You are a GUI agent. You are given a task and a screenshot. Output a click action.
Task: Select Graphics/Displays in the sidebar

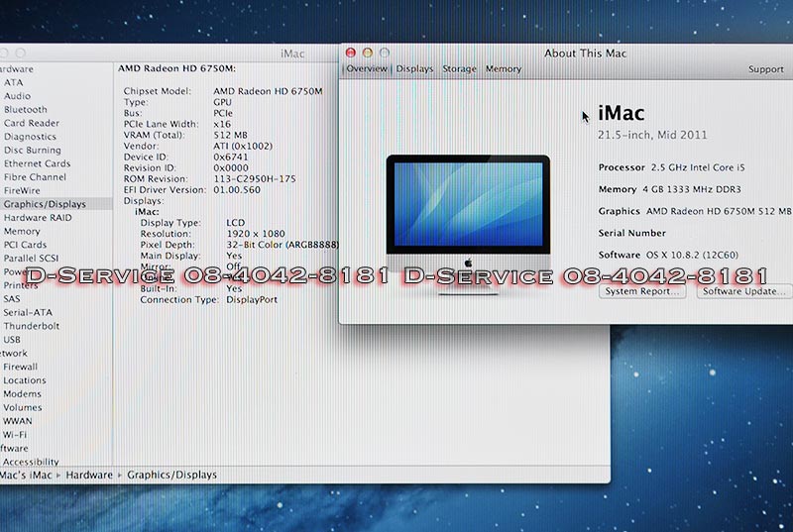45,204
